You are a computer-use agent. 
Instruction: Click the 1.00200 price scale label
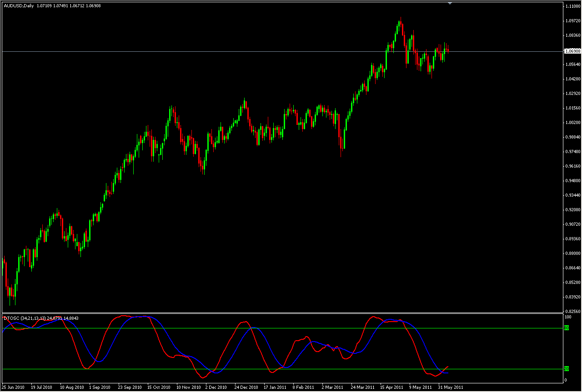pyautogui.click(x=572, y=123)
